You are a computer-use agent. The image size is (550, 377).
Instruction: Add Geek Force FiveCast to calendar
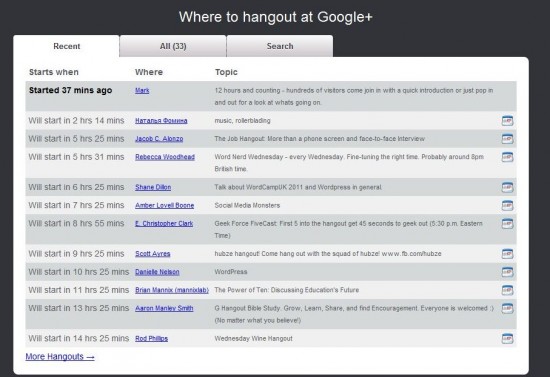pos(507,224)
